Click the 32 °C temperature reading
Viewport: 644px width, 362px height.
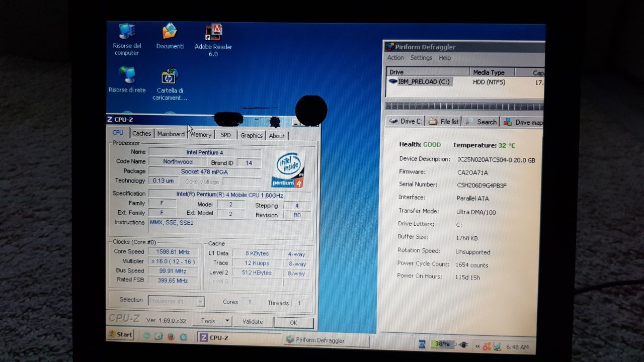click(x=507, y=145)
